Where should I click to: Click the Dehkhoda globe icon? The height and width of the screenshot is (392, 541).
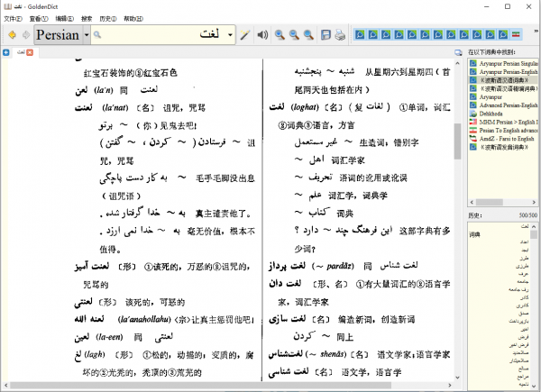(x=473, y=114)
